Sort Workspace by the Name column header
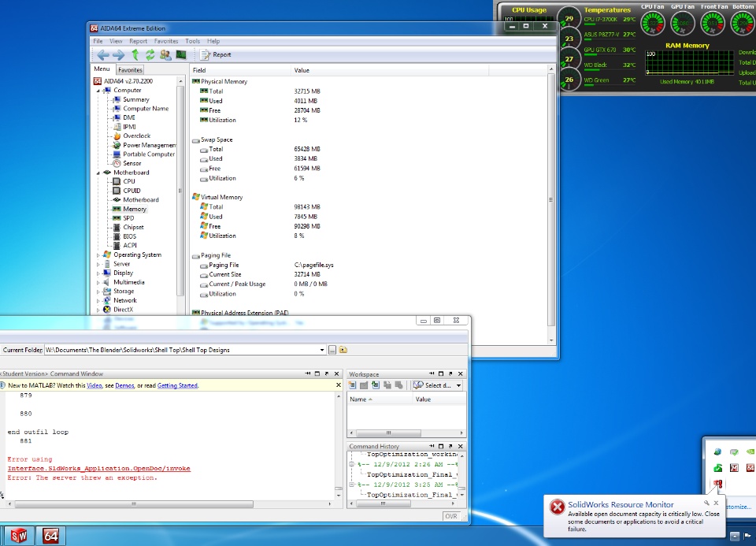The image size is (756, 546). [380, 399]
